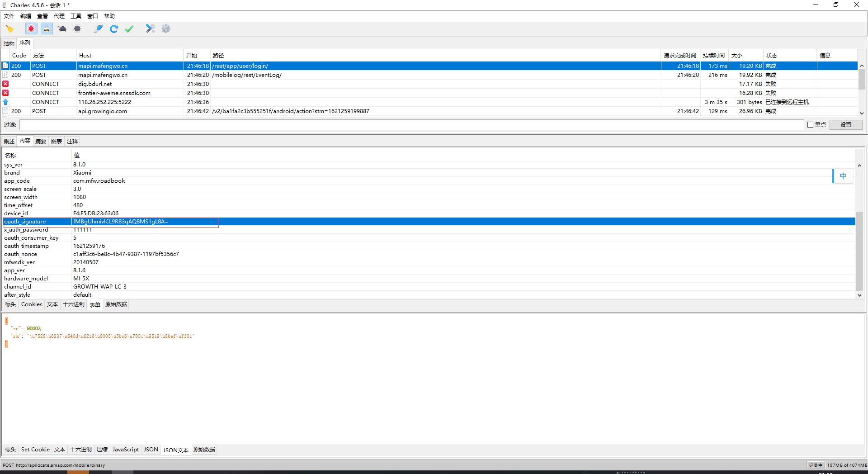Viewport: 868px width, 474px height.
Task: Click the request list scrollbar down arrow
Action: coord(862,114)
